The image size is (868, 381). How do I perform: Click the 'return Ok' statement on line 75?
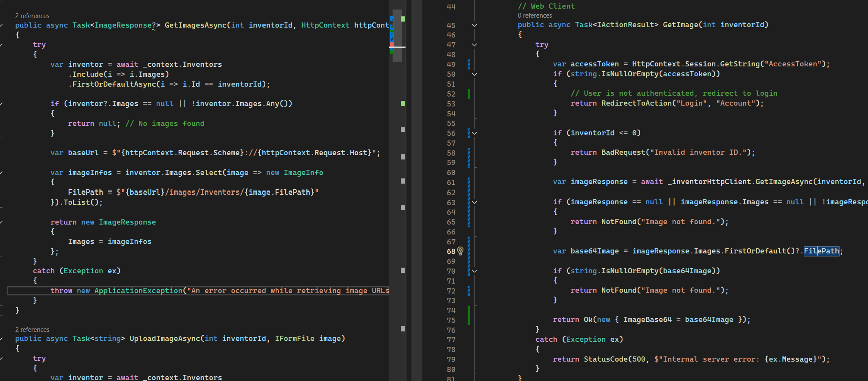click(652, 319)
